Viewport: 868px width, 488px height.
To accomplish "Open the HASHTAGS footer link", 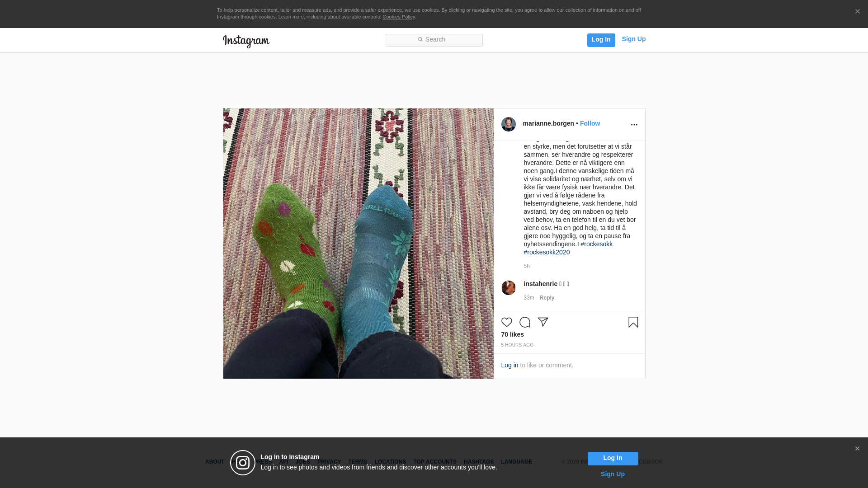I will [x=479, y=462].
